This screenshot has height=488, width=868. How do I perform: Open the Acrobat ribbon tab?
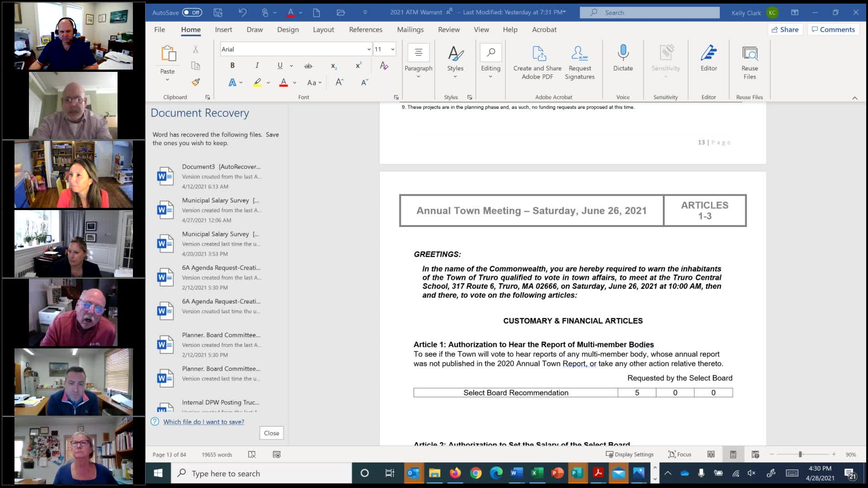544,29
